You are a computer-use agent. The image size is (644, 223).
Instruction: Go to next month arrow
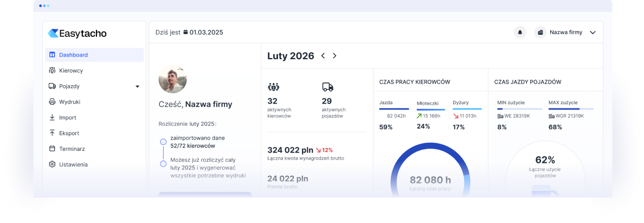tap(334, 55)
